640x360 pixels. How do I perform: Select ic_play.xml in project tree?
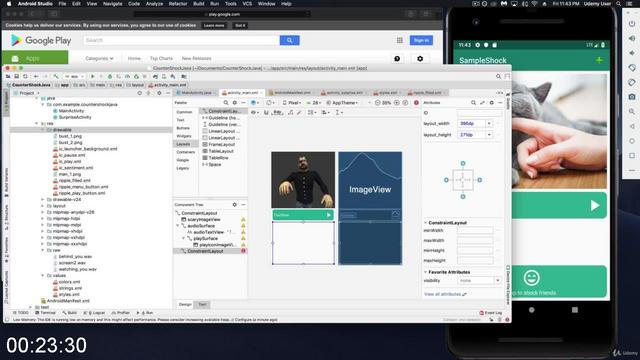pyautogui.click(x=69, y=162)
